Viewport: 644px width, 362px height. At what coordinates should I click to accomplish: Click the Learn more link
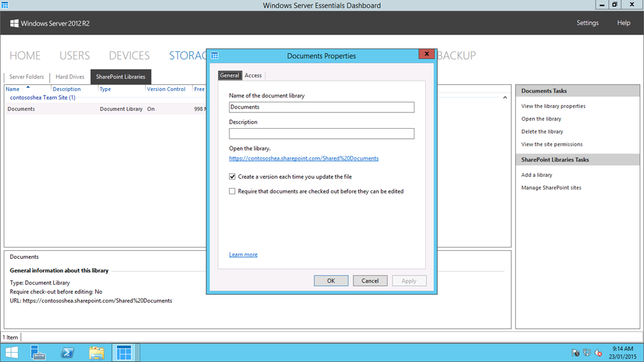[243, 255]
